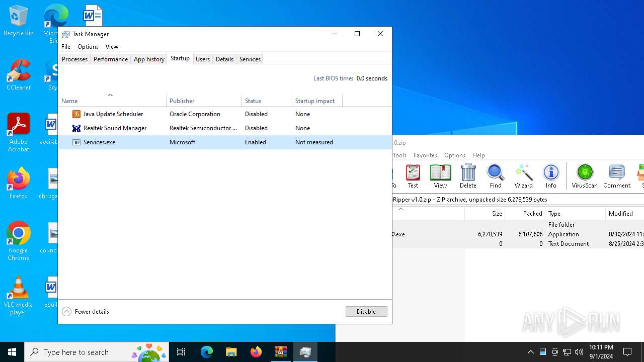Open the volume icon in system tray
This screenshot has height=362, width=644.
point(579,352)
